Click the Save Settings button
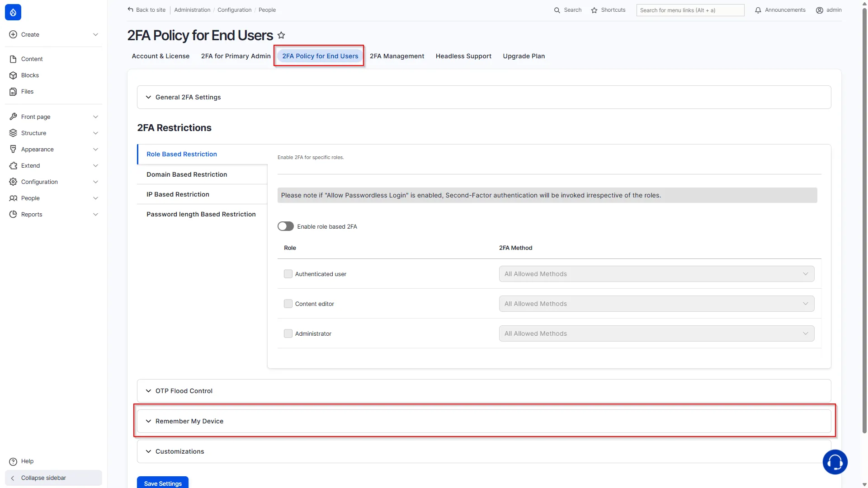Image resolution: width=868 pixels, height=488 pixels. coord(163,483)
